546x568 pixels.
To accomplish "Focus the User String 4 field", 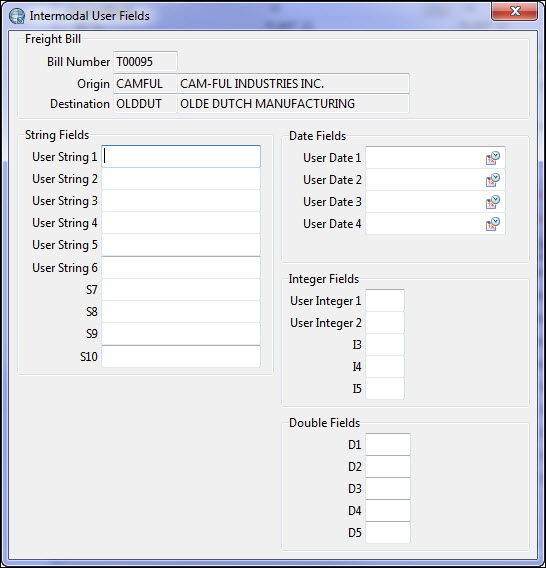I will (181, 223).
